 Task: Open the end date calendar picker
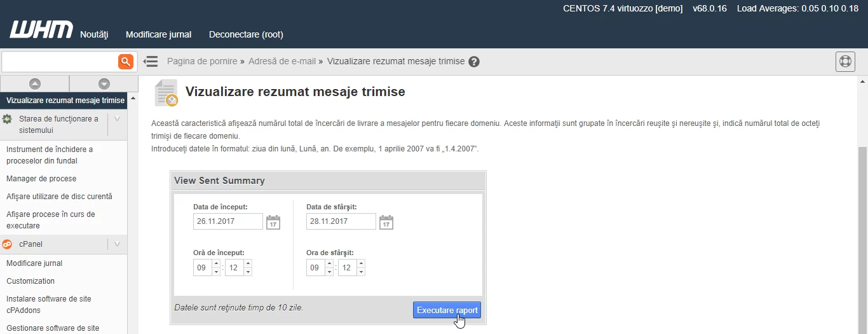tap(386, 222)
